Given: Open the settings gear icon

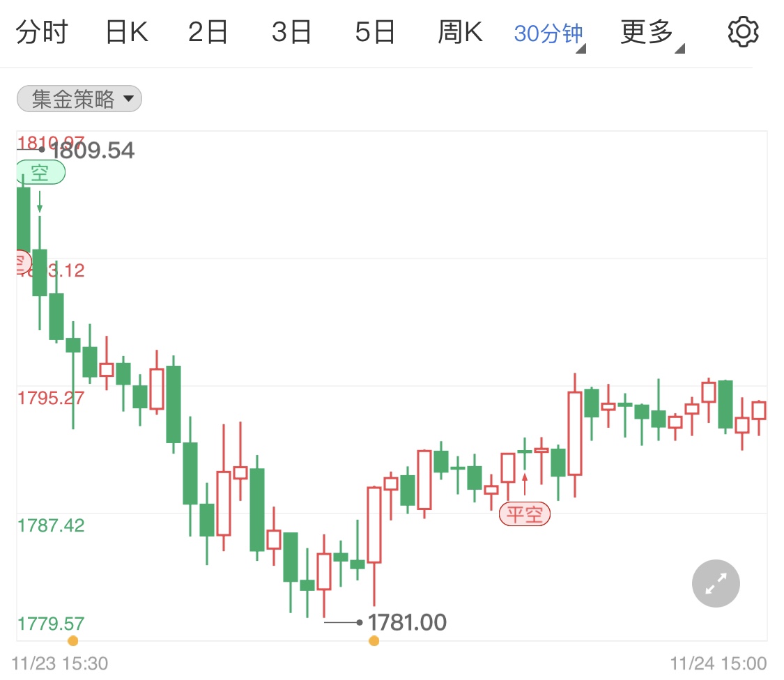Looking at the screenshot, I should coord(743,31).
